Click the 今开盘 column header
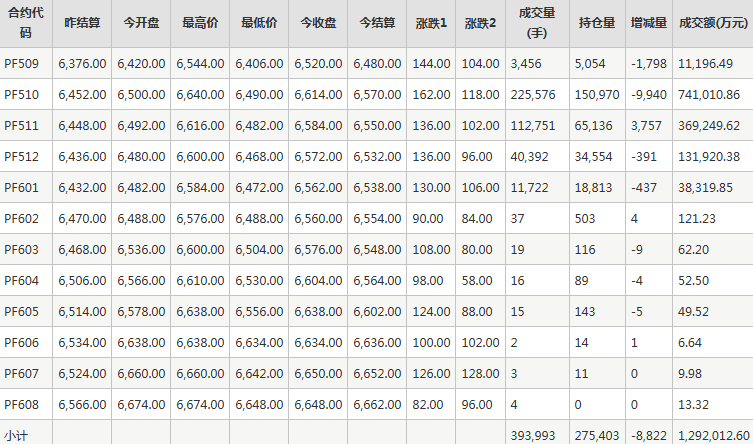The width and height of the screenshot is (753, 444). pos(141,23)
